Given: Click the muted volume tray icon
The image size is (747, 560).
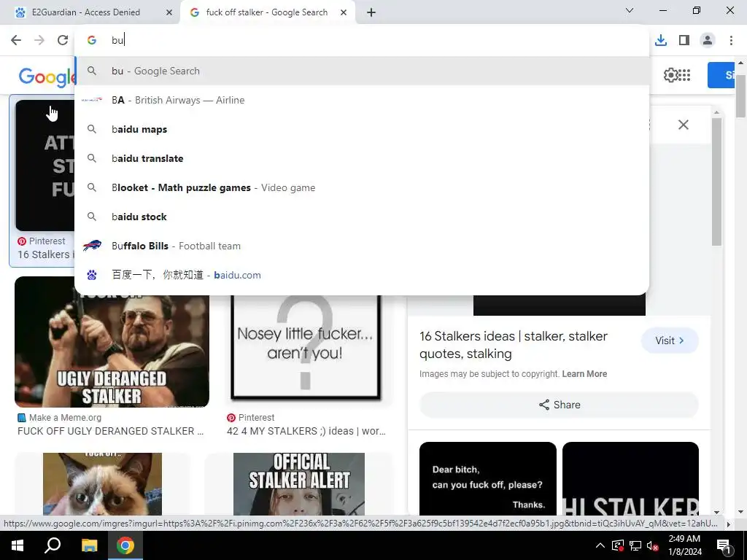Looking at the screenshot, I should [652, 545].
